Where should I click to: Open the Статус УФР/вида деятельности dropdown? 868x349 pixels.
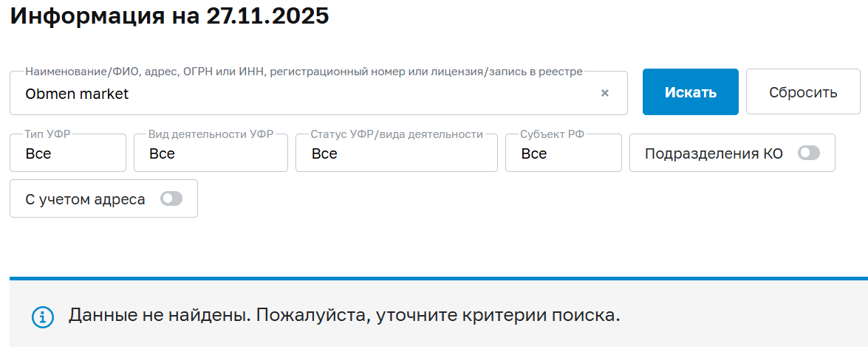(x=396, y=153)
